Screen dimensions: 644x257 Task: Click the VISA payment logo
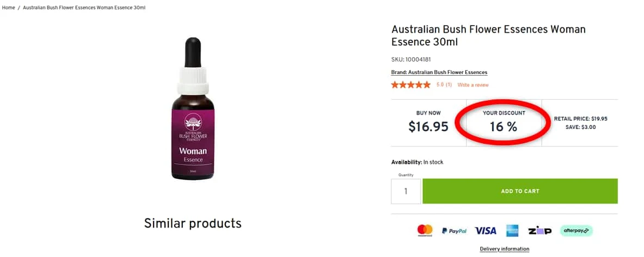tap(486, 231)
